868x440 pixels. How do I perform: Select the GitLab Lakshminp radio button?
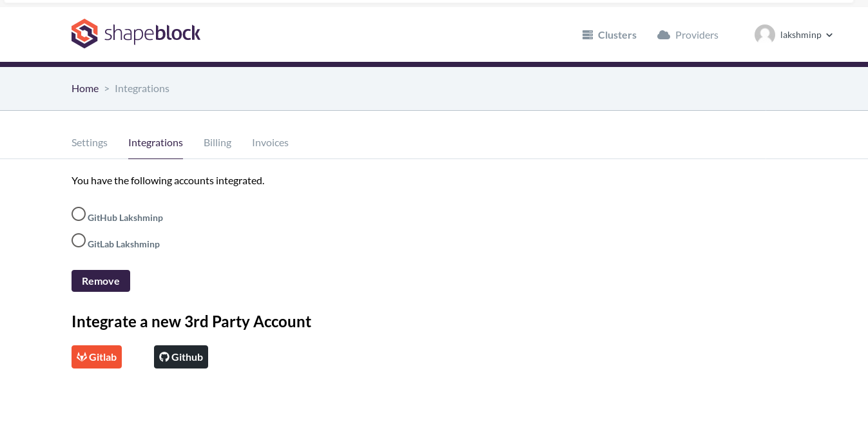click(x=79, y=240)
